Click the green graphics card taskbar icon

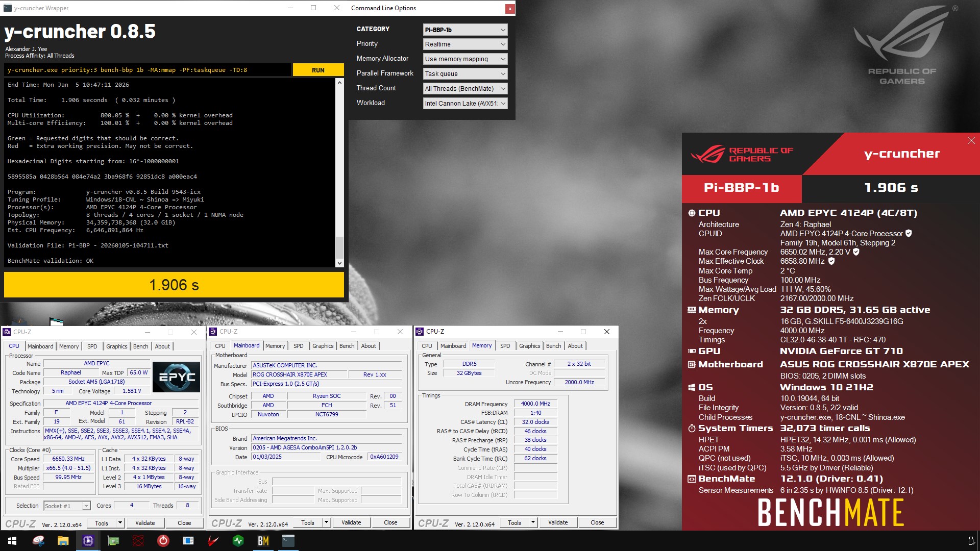tap(113, 541)
